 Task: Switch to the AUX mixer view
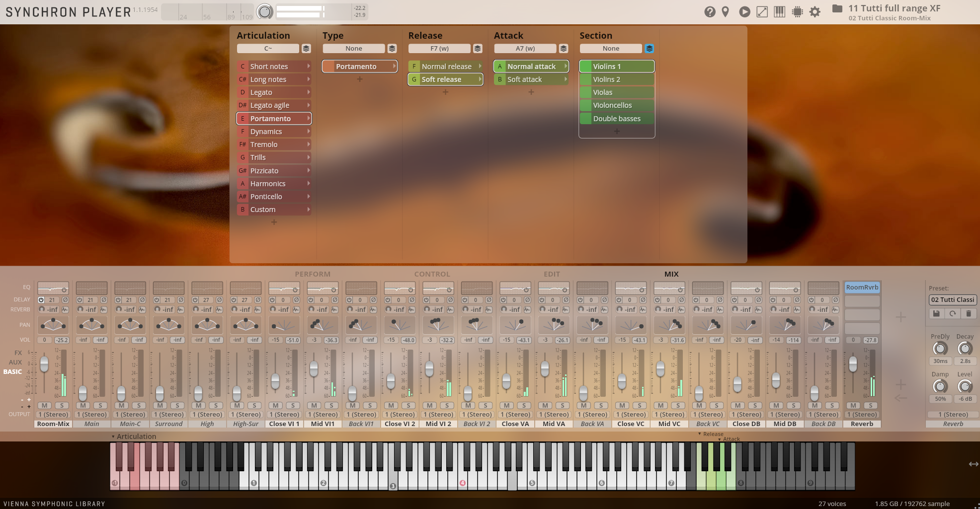[16, 362]
